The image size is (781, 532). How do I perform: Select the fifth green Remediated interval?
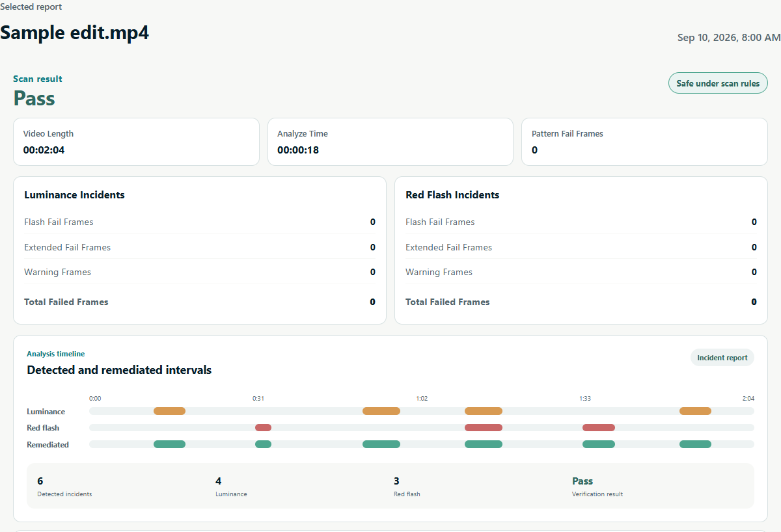coord(599,444)
